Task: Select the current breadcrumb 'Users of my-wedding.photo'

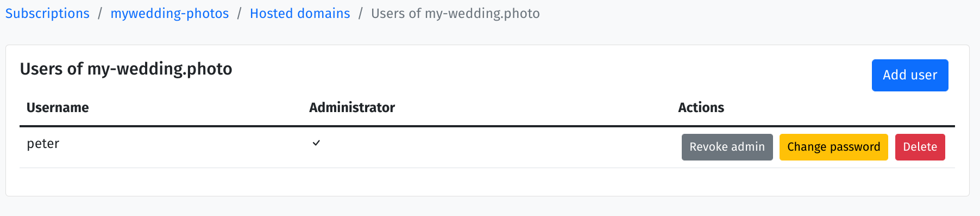Action: [x=455, y=14]
